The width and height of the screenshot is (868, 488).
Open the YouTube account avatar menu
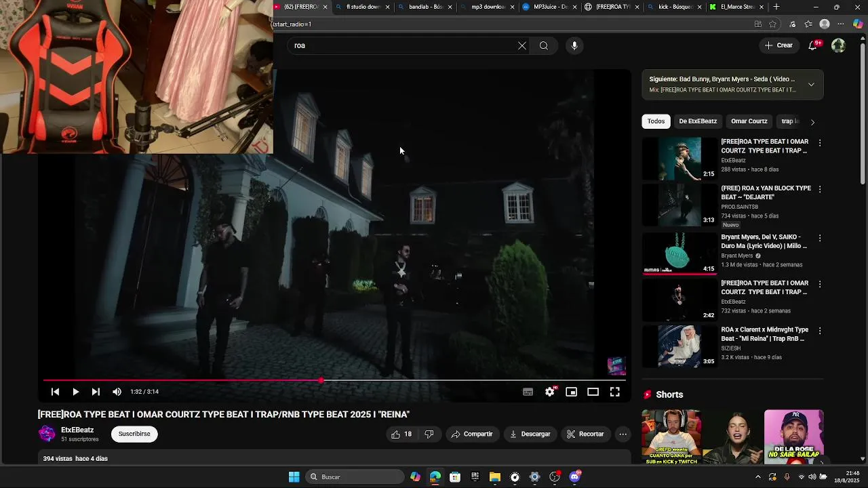click(x=839, y=45)
